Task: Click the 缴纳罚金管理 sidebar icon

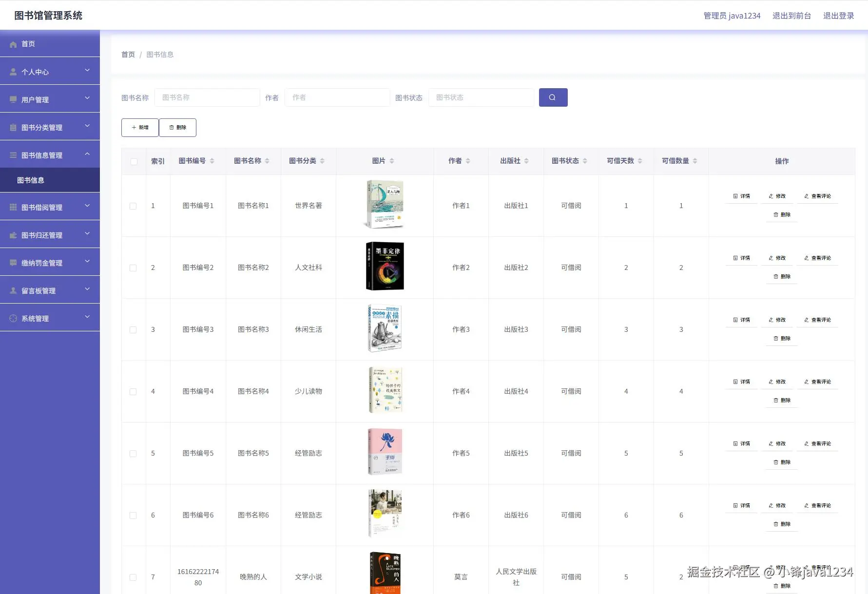Action: point(13,263)
